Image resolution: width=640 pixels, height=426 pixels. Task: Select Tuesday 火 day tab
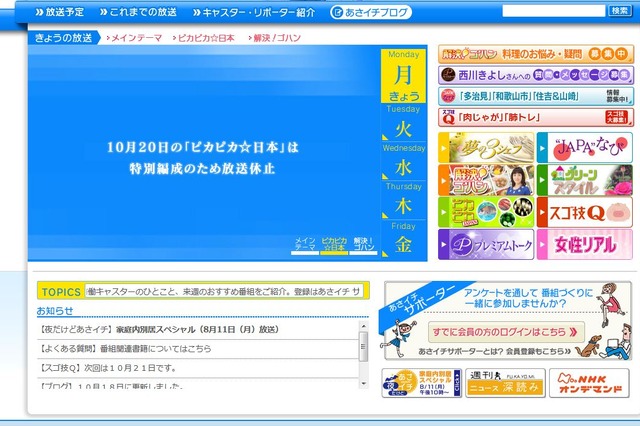click(403, 122)
